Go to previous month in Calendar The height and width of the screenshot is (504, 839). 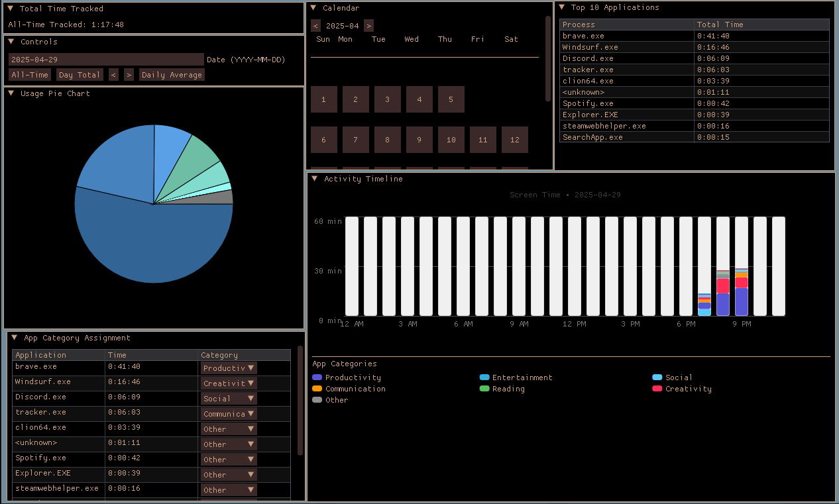(x=316, y=26)
